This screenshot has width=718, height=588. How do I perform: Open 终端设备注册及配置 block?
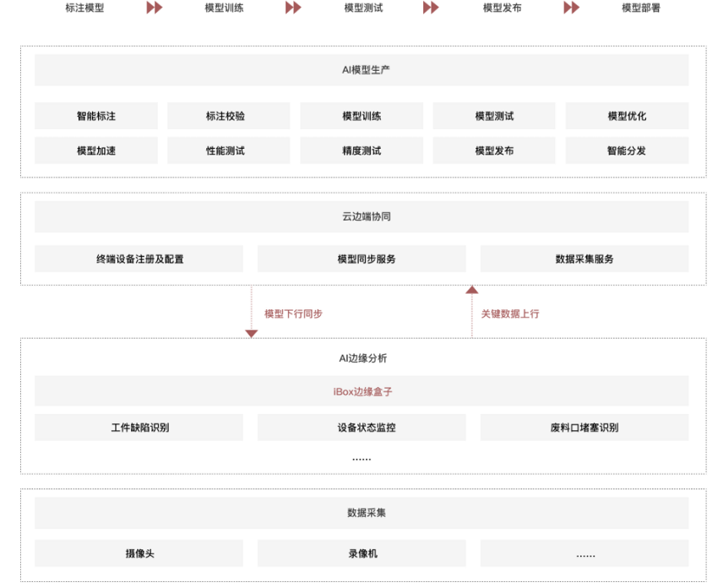139,259
